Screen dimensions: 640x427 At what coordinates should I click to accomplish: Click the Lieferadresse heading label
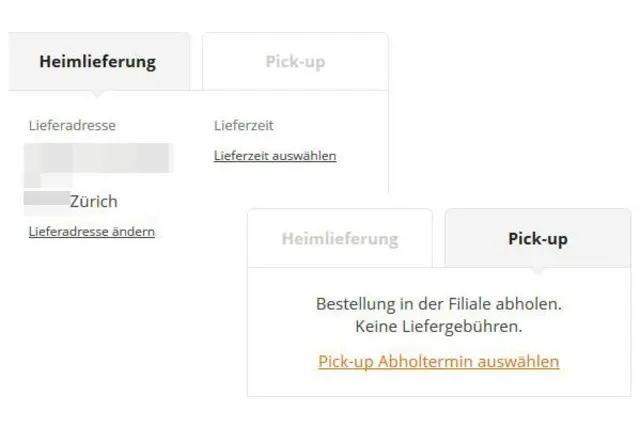(72, 125)
